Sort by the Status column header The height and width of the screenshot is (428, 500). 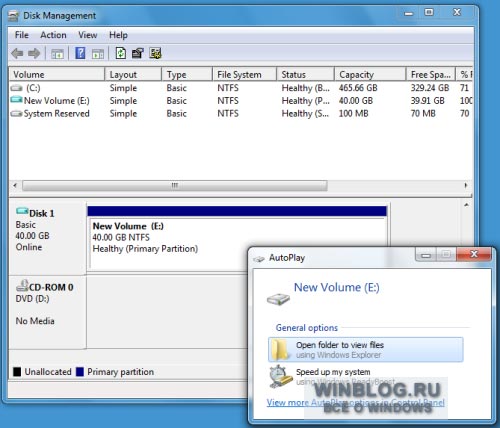coord(305,74)
